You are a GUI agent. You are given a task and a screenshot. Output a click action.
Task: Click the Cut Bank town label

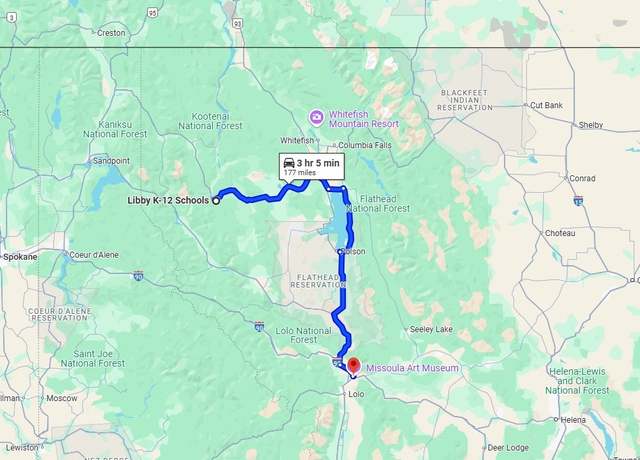(546, 105)
